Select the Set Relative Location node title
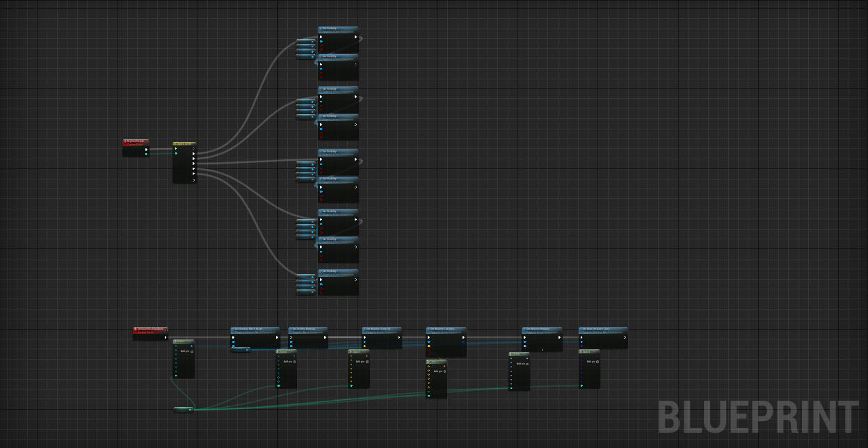868x448 pixels. (x=446, y=329)
